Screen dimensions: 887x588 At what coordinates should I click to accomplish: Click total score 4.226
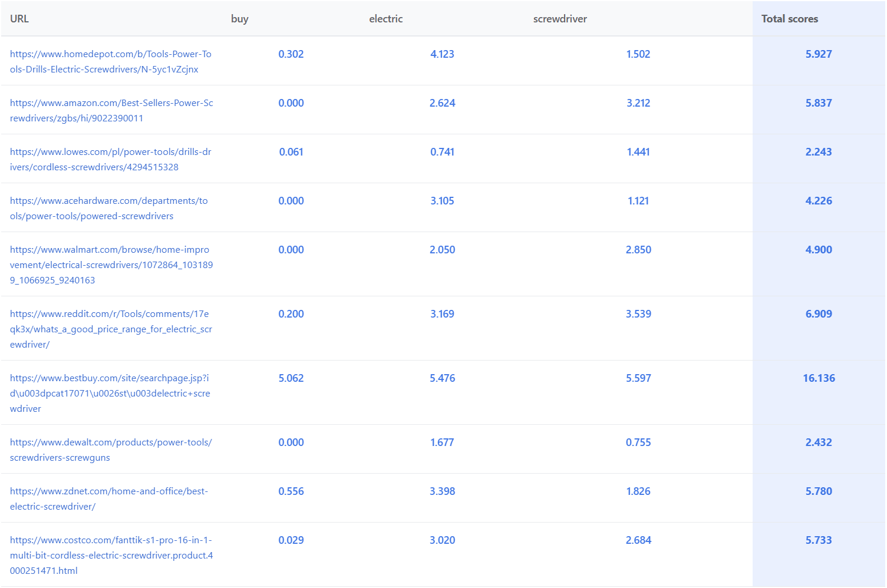[x=819, y=201]
